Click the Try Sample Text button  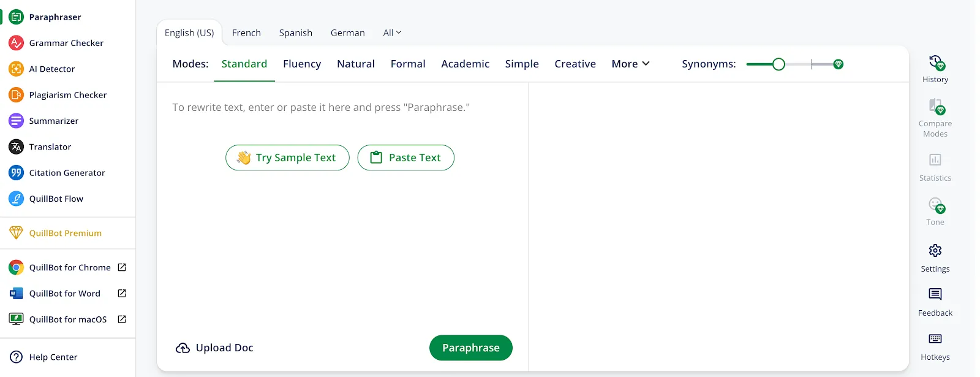(287, 158)
